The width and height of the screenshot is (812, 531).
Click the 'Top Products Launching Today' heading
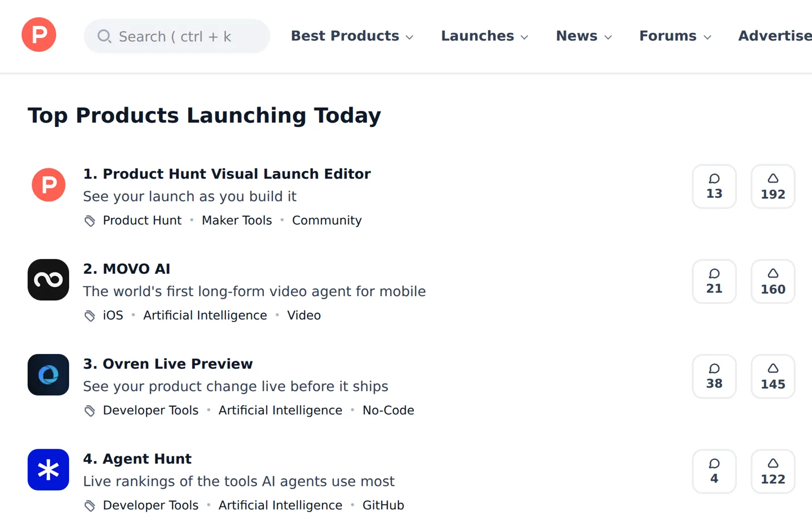click(205, 116)
